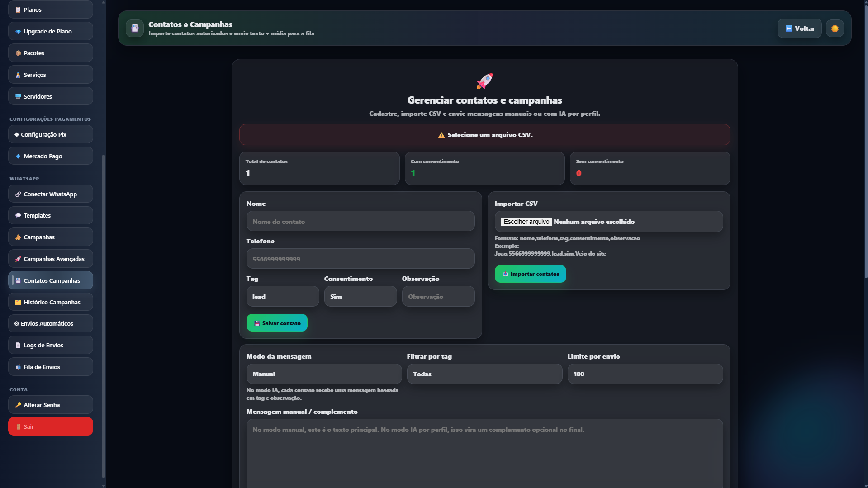Open Histórico Campanhas from the sidebar icon
868x488 pixels.
click(x=18, y=302)
